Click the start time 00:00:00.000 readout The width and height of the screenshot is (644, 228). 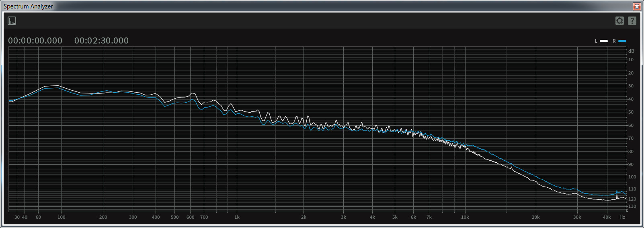click(35, 41)
